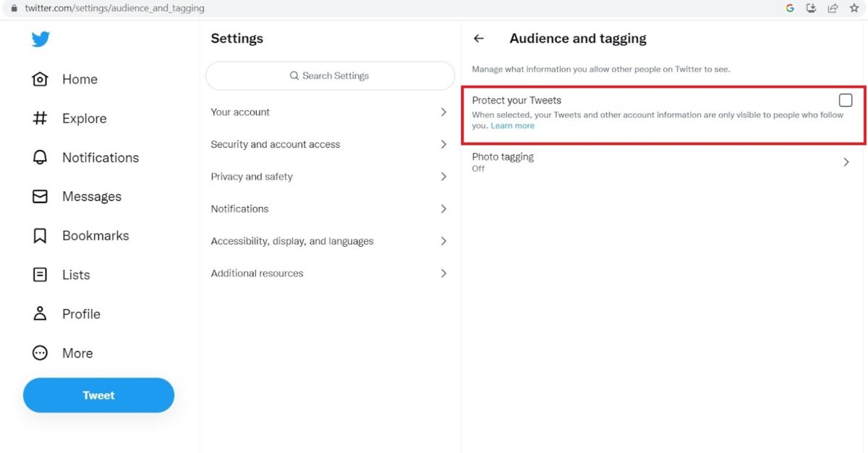Open More in the sidebar
This screenshot has width=868, height=453.
[77, 353]
